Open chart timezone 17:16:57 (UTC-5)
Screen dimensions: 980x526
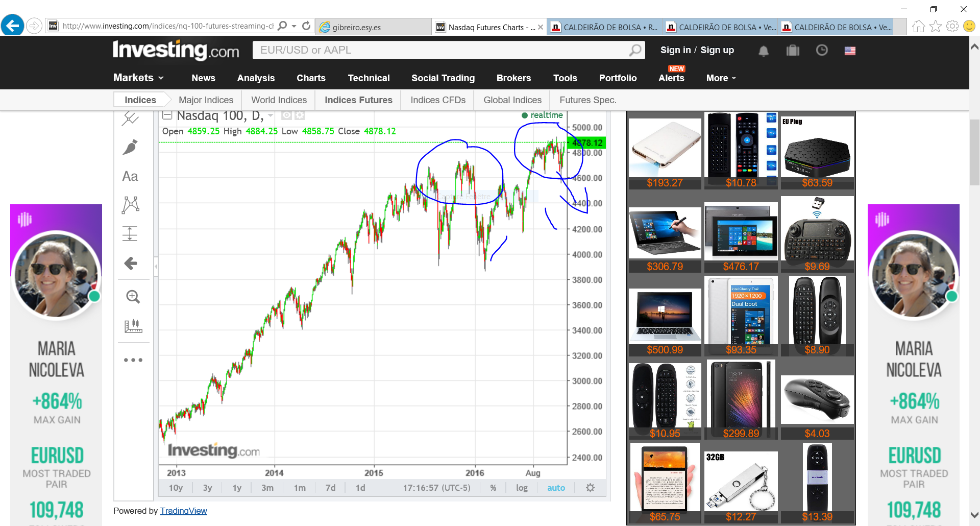coord(436,488)
